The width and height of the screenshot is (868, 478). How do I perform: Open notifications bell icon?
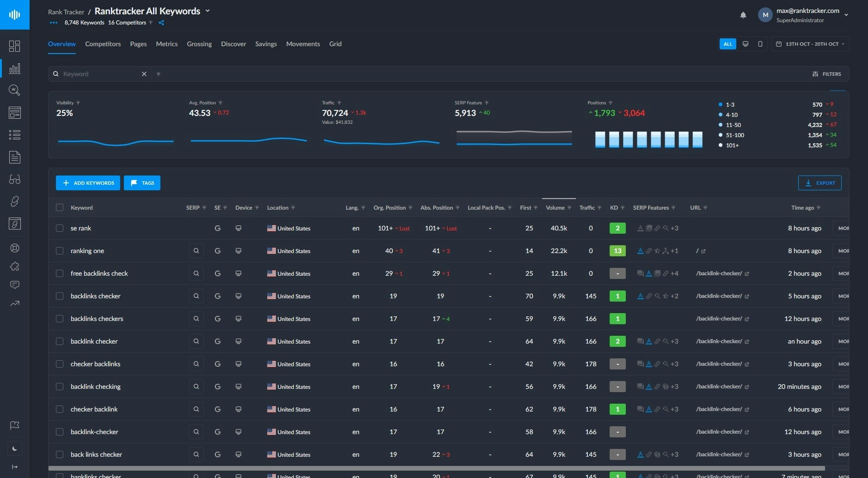[x=743, y=15]
